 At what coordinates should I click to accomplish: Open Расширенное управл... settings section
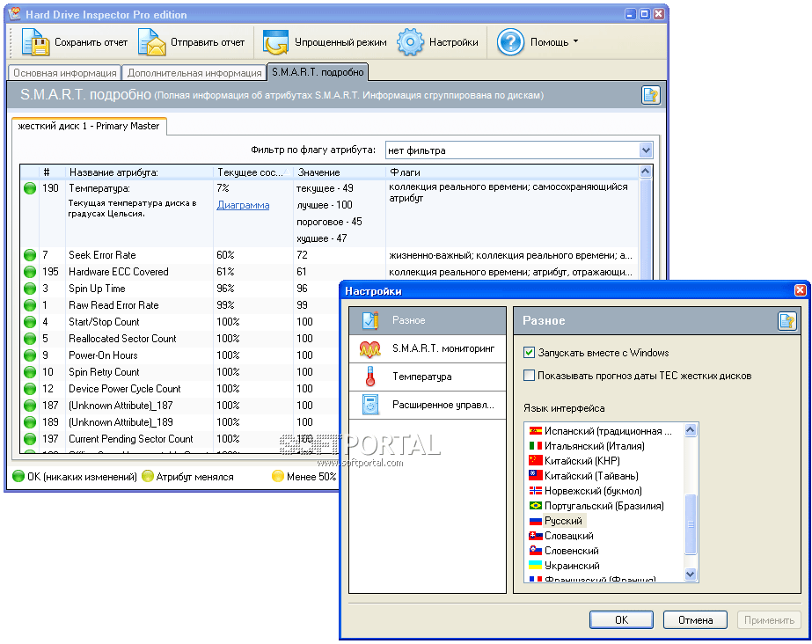click(x=428, y=405)
